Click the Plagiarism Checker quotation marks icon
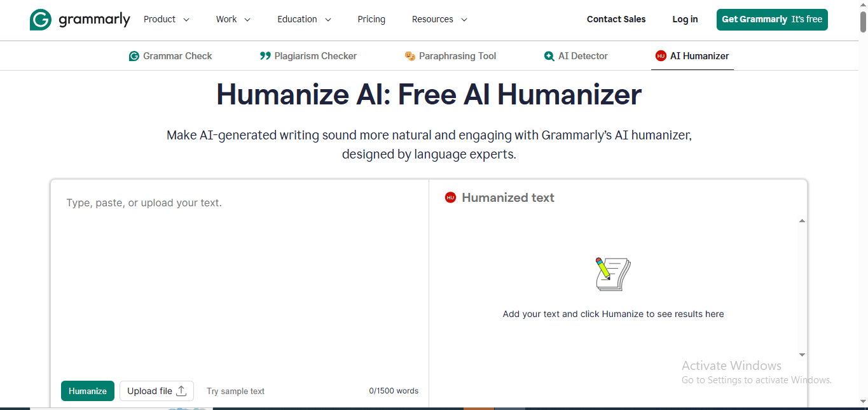 [x=265, y=56]
